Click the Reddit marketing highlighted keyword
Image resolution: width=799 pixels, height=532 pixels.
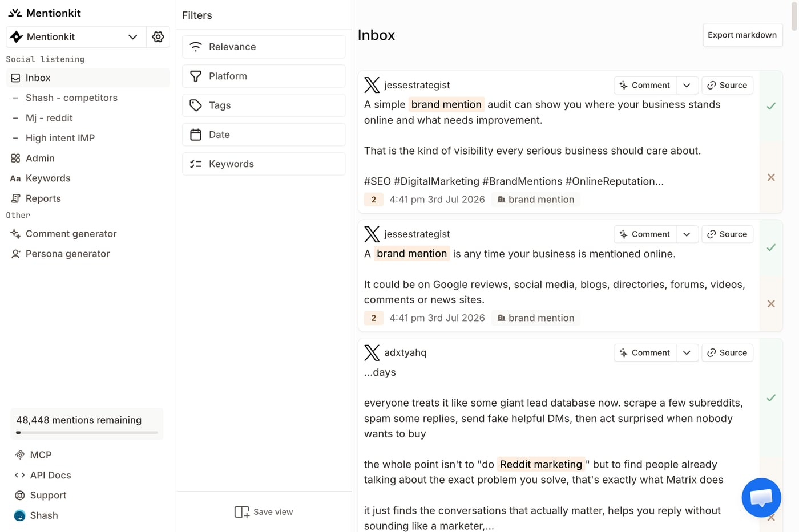pyautogui.click(x=541, y=465)
